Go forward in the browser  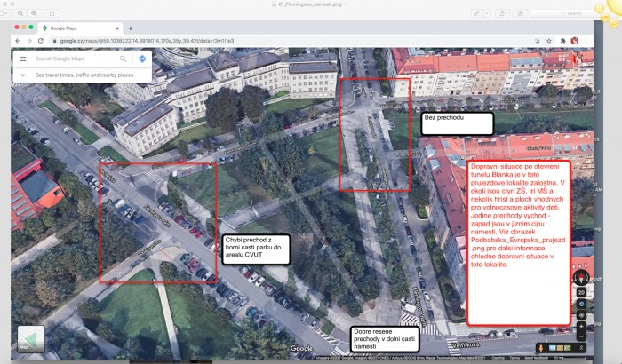click(29, 41)
